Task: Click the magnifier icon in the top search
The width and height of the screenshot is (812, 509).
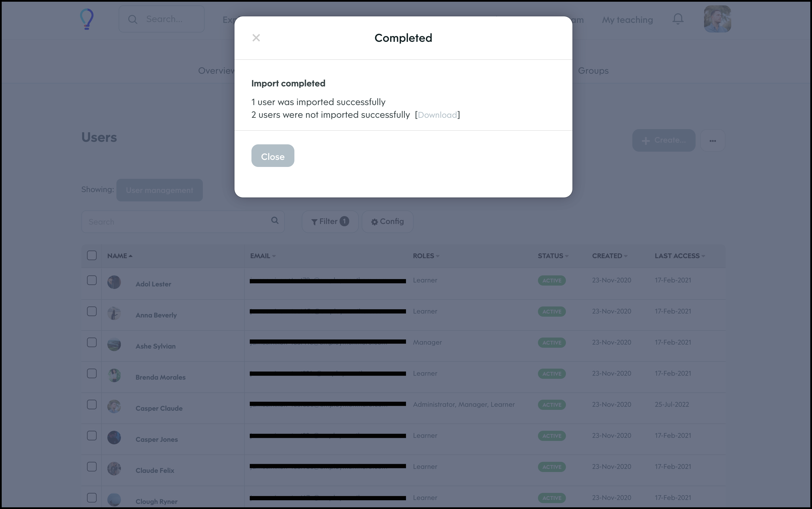Action: (133, 19)
